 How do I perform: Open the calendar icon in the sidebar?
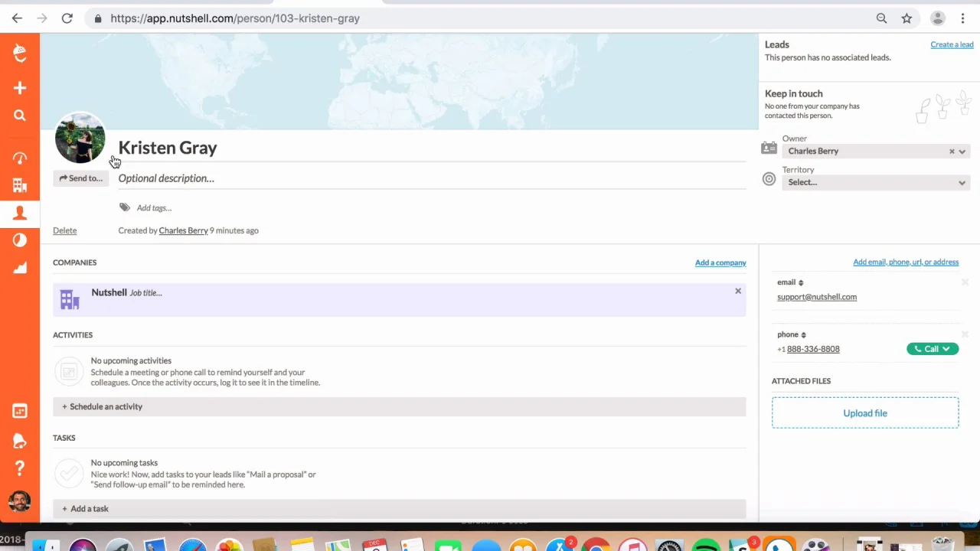point(20,411)
